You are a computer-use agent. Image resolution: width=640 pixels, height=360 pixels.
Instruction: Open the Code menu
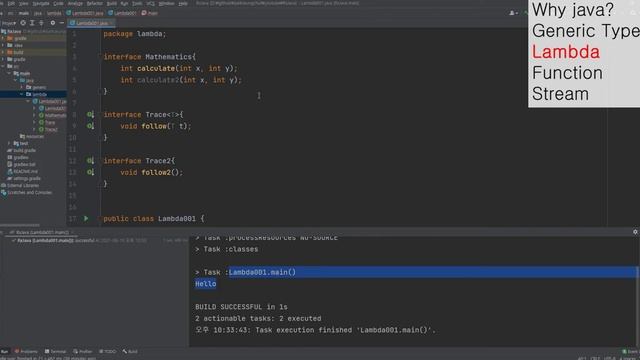pos(58,3)
